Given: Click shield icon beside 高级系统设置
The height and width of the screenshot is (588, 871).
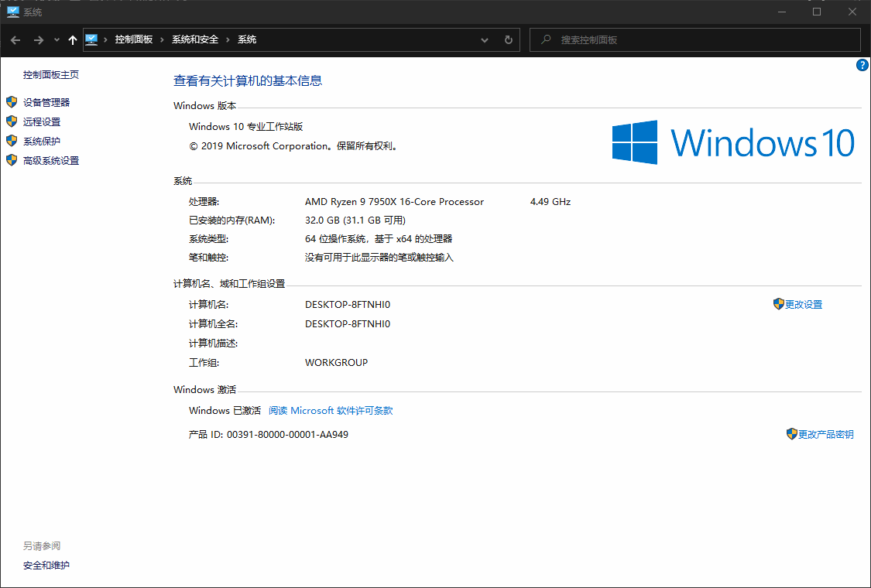Looking at the screenshot, I should click(x=12, y=160).
